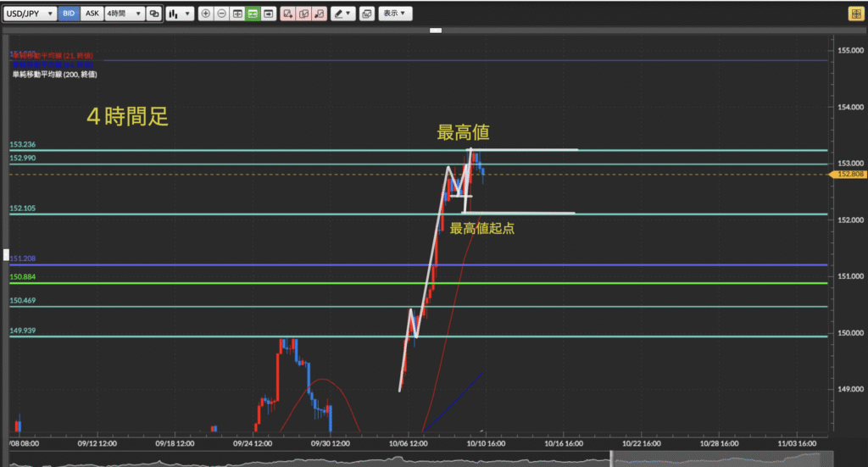This screenshot has height=467, width=868.
Task: Open the 4時間 timeframe dropdown
Action: coord(122,14)
